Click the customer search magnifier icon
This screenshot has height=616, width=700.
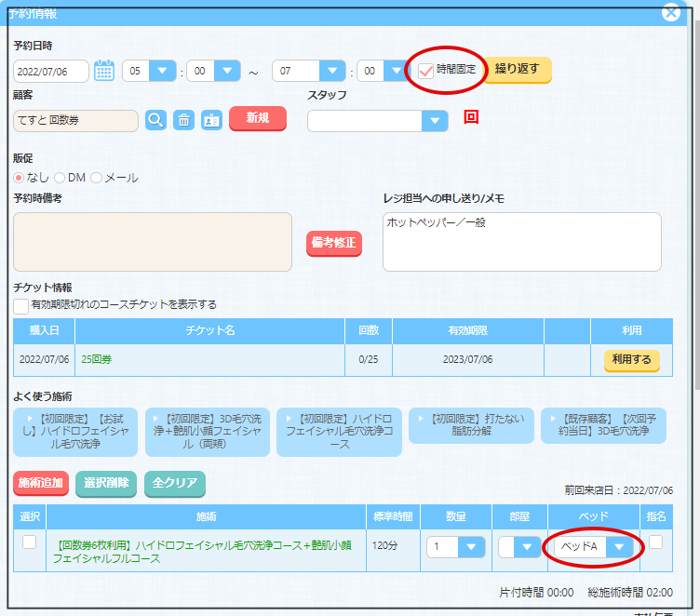[155, 120]
